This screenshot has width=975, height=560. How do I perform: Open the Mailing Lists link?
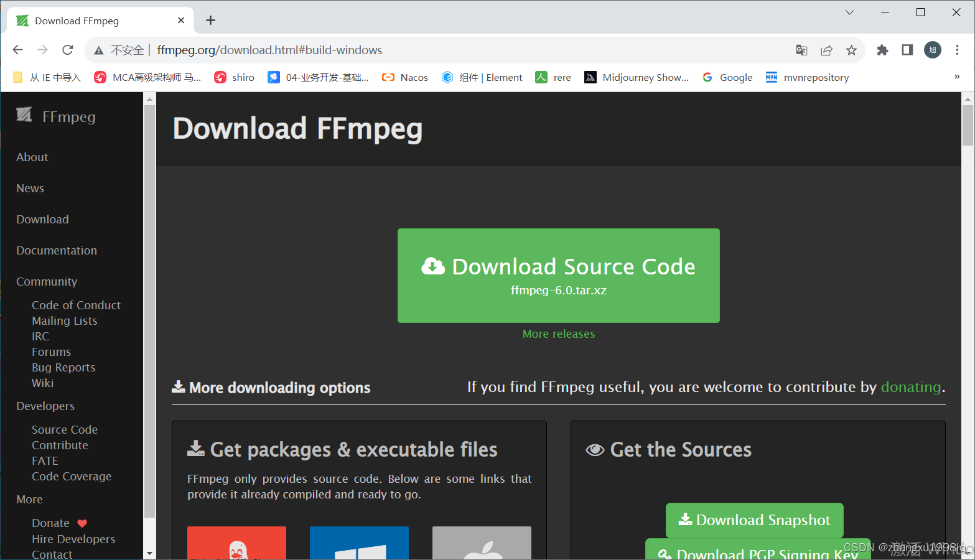[65, 321]
